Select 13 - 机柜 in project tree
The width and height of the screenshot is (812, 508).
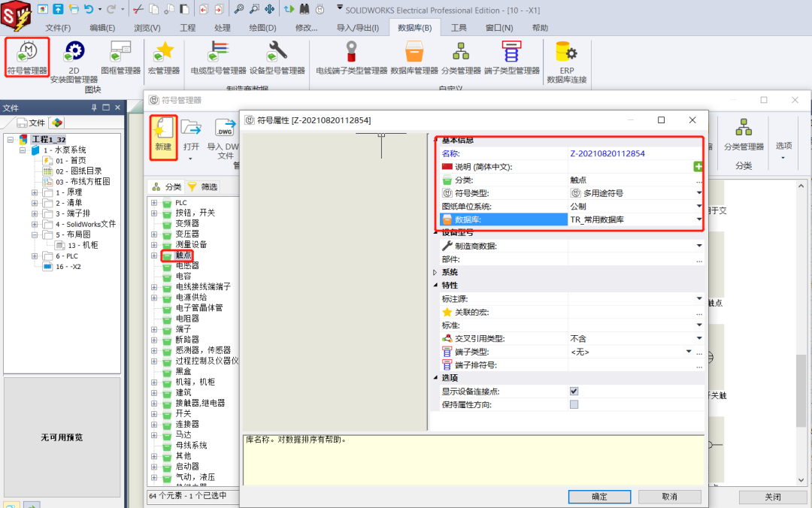coord(83,245)
